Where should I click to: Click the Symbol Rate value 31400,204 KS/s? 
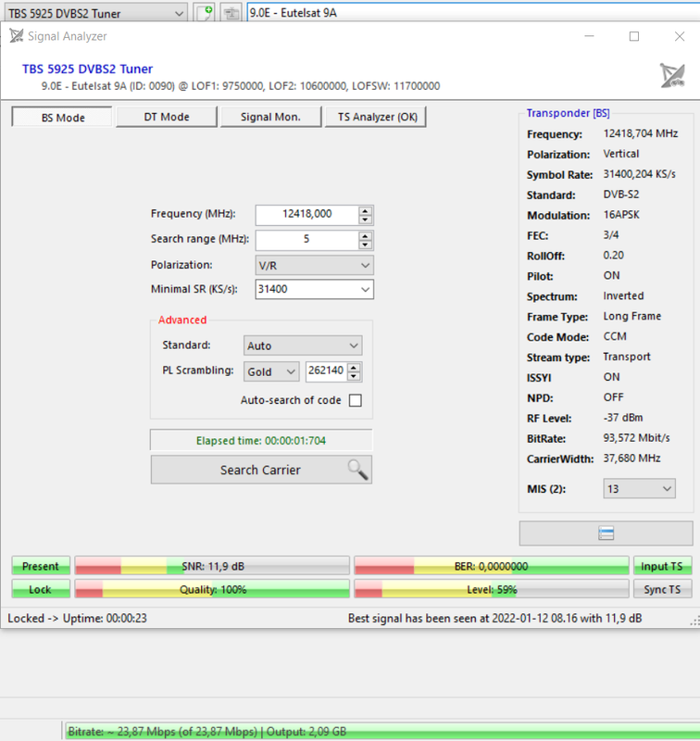point(639,174)
